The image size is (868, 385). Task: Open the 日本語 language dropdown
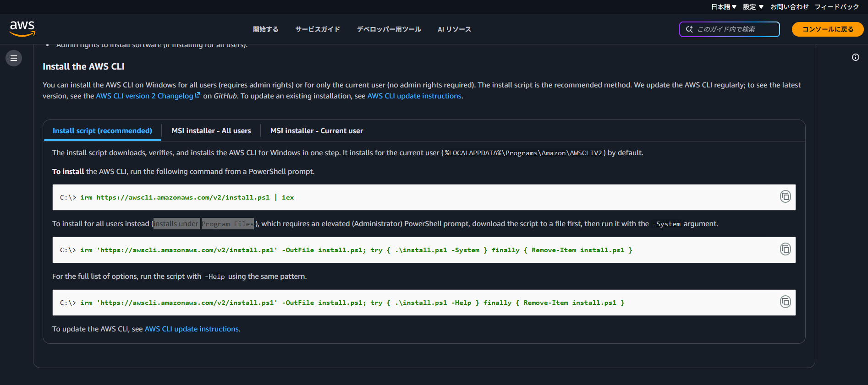pos(724,7)
